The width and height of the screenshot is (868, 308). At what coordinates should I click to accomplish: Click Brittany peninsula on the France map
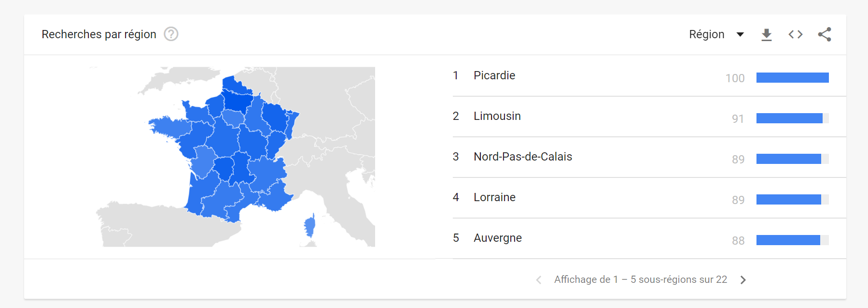(x=167, y=126)
